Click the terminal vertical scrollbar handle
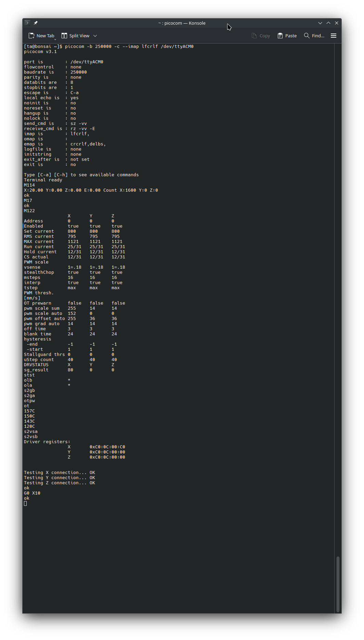The height and width of the screenshot is (640, 364). pyautogui.click(x=338, y=584)
